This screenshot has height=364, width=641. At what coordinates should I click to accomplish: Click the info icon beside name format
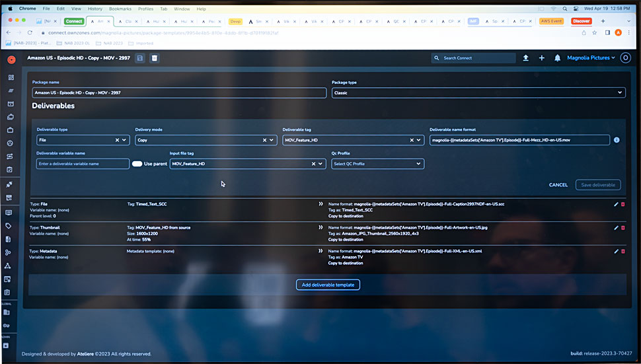tap(617, 139)
